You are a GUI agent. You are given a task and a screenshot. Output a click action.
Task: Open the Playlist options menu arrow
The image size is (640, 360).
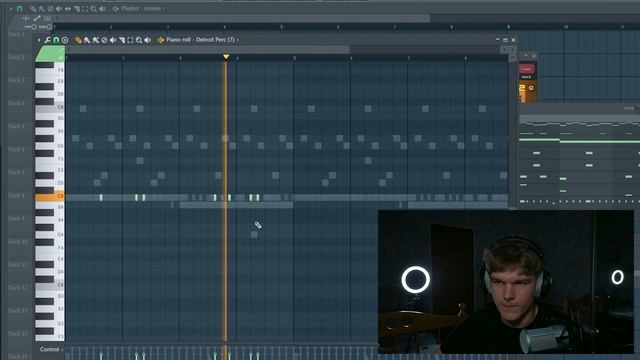[x=11, y=9]
